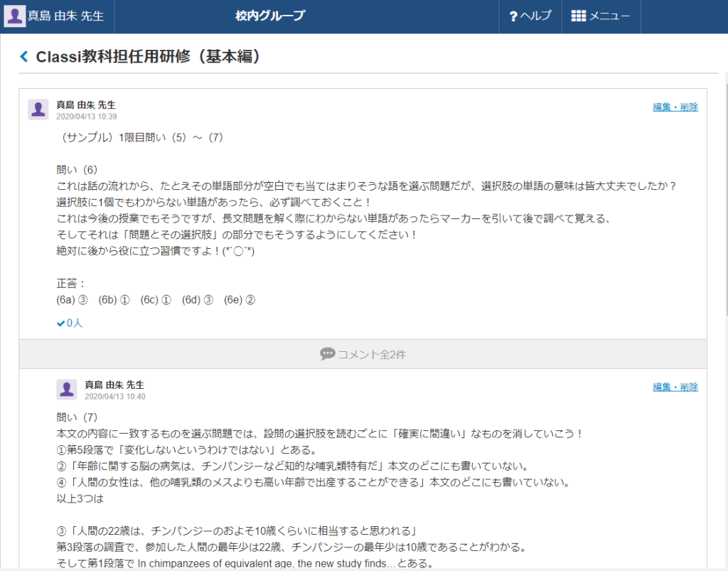This screenshot has height=571, width=728.
Task: Click the Classi教科担任用研修(基本編) page title
Action: 148,57
